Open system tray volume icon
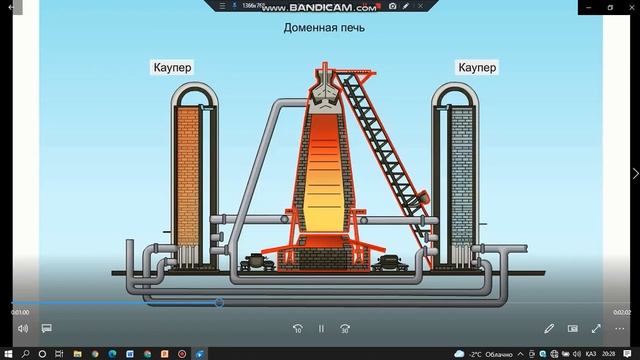640x360 pixels. coord(576,354)
